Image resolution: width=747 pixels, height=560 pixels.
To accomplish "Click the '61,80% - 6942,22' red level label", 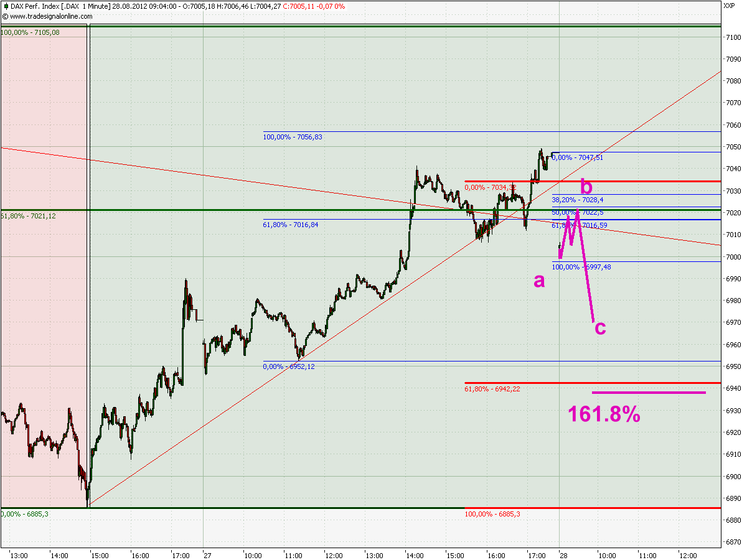I will click(492, 390).
